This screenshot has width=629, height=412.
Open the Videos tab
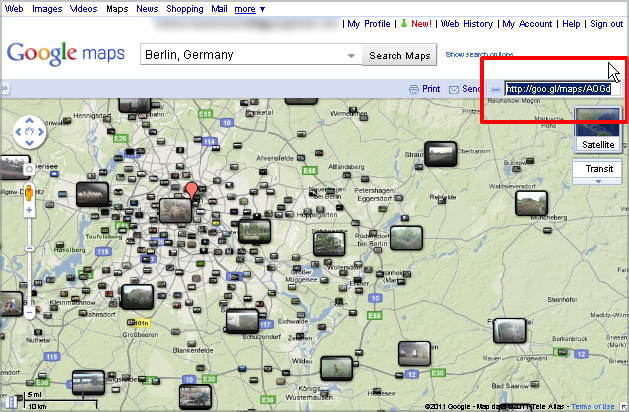[83, 8]
